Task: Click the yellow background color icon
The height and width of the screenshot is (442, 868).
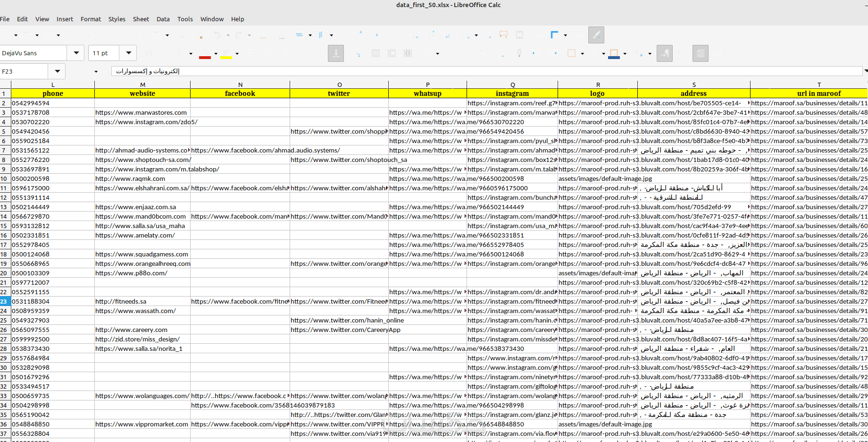Action: click(226, 54)
